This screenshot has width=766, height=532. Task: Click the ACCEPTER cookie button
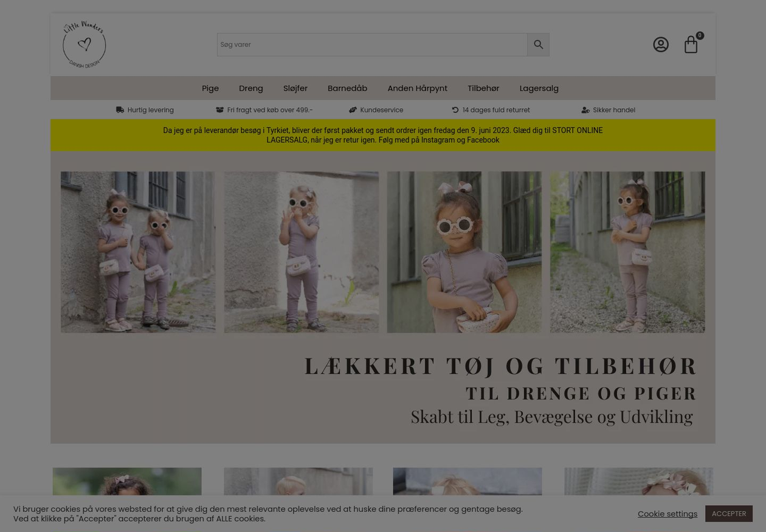[x=728, y=514]
